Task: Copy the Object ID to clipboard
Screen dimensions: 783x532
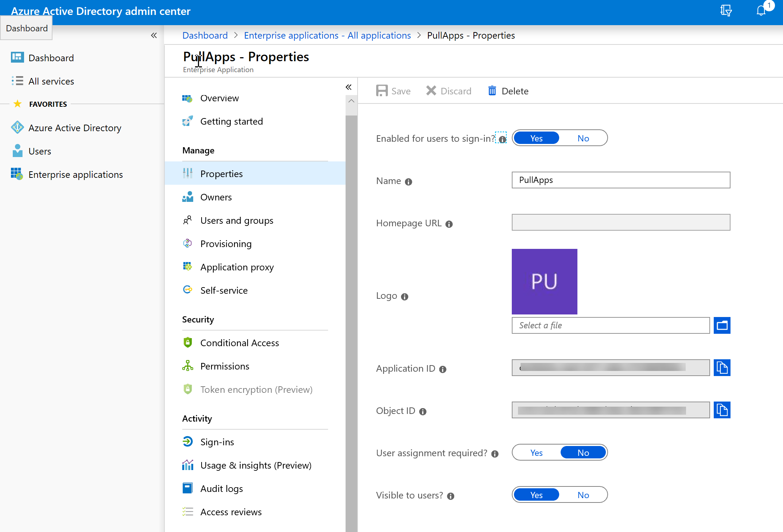Action: [722, 410]
